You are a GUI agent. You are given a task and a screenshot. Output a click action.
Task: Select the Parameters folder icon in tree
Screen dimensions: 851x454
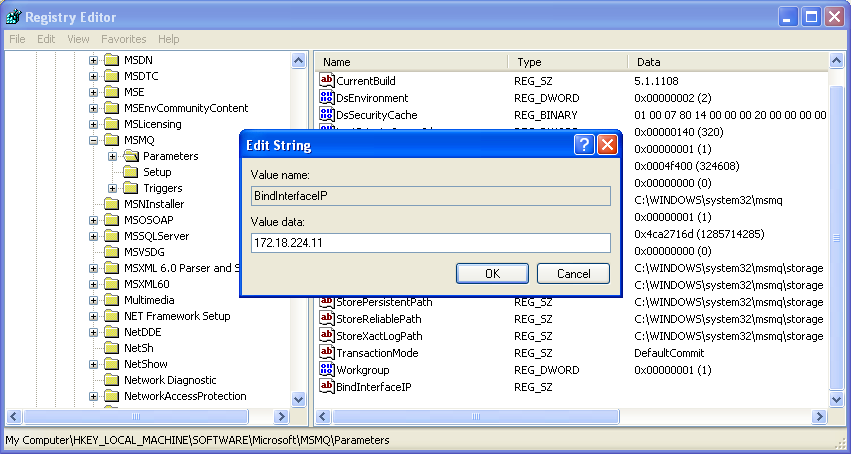click(131, 156)
